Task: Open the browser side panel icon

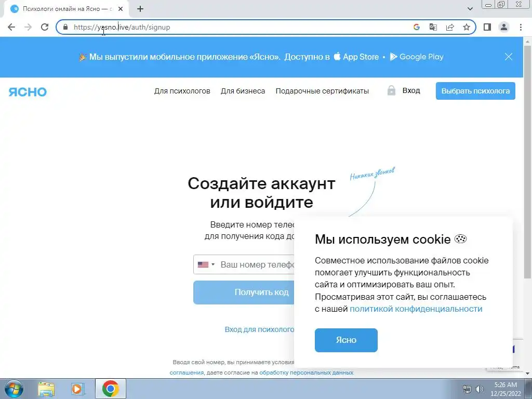Action: [487, 27]
